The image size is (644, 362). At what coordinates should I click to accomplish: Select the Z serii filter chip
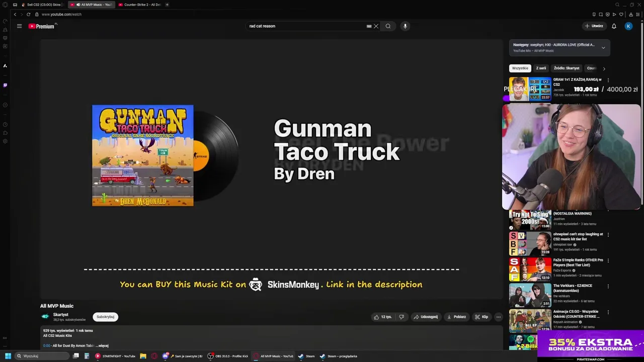coord(541,68)
